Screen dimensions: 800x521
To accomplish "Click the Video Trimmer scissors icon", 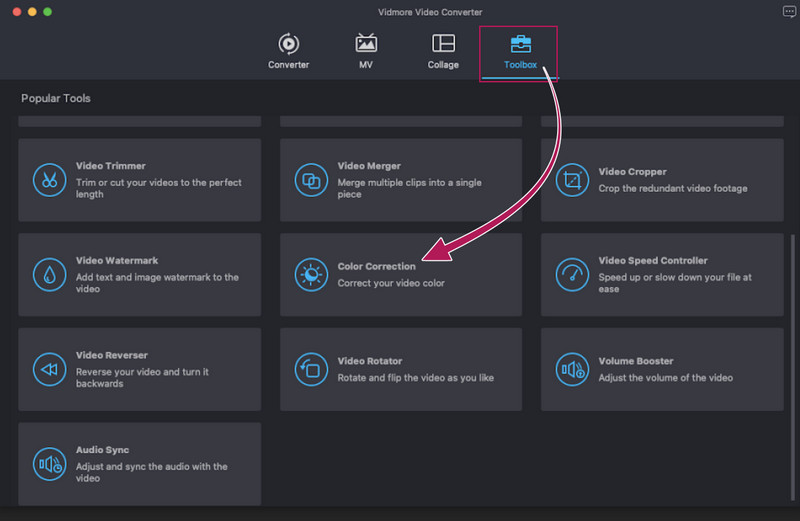I will (48, 180).
